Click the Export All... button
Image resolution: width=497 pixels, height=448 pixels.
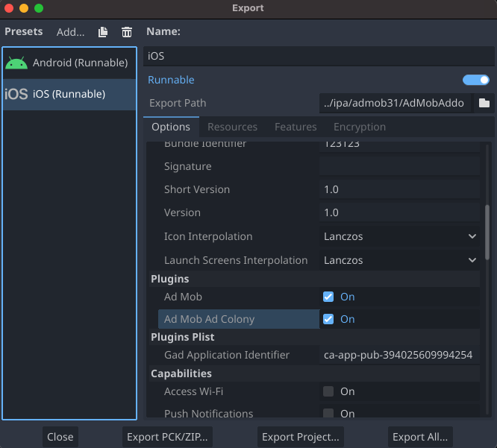[x=420, y=437]
